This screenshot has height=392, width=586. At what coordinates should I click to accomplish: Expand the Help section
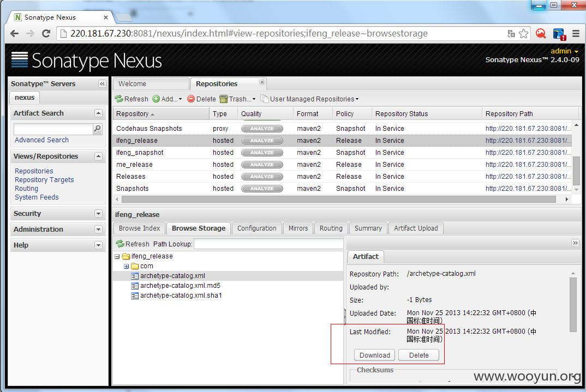click(98, 245)
